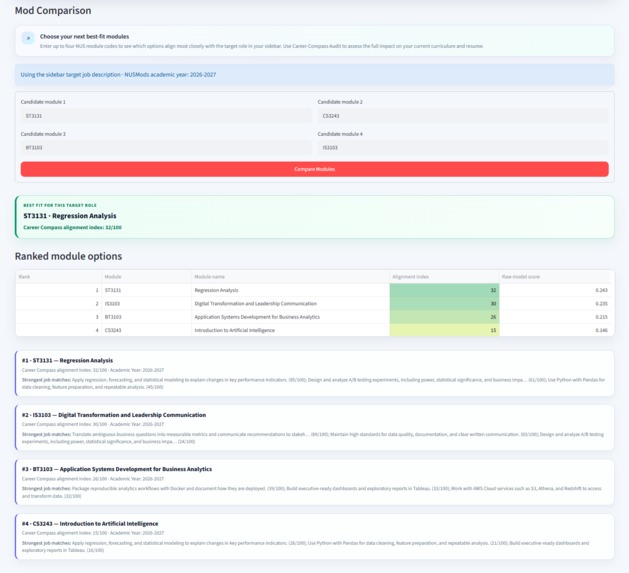
Task: Select the BT3103 cell in ranked table
Action: tap(146, 317)
